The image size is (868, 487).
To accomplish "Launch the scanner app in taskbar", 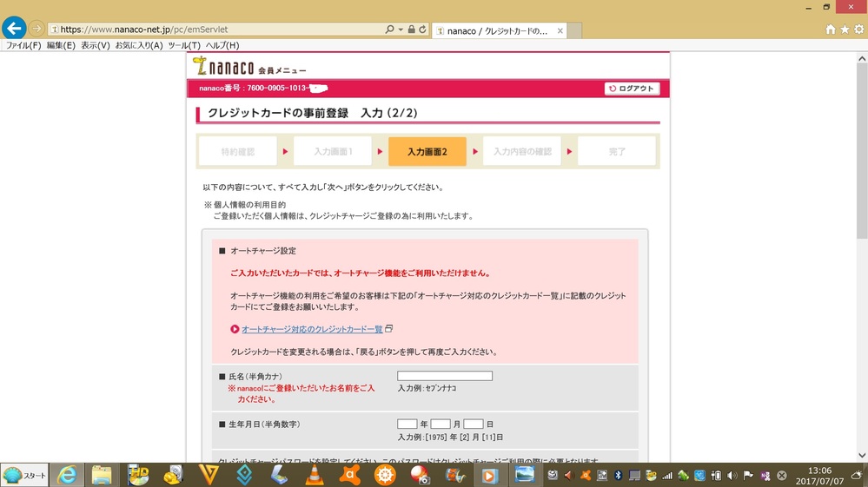I will click(x=280, y=476).
